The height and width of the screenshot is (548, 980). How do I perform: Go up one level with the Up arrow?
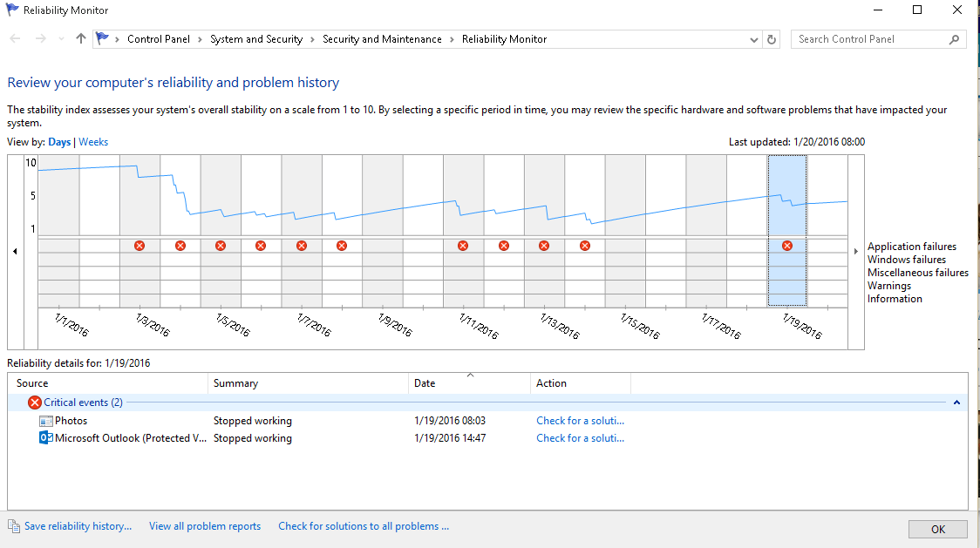(80, 38)
